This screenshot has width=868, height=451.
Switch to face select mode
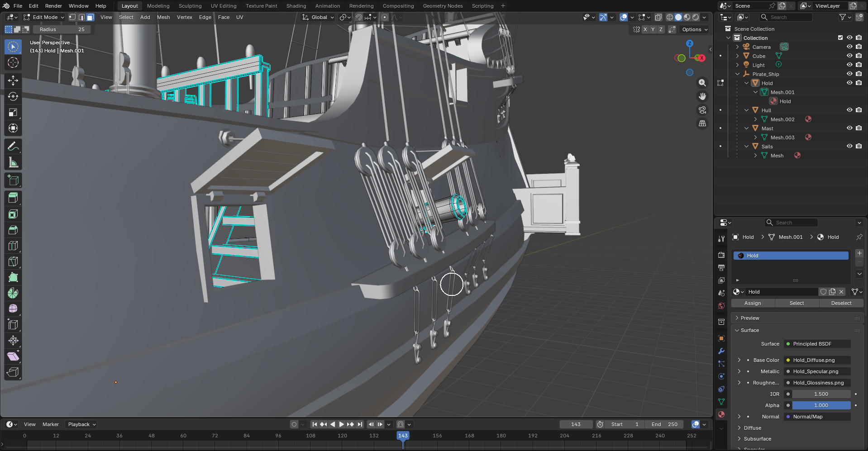(x=91, y=17)
